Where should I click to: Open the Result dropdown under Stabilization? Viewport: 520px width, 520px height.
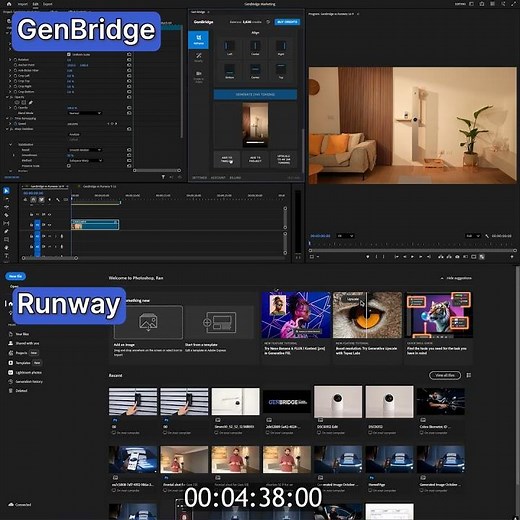click(x=85, y=150)
